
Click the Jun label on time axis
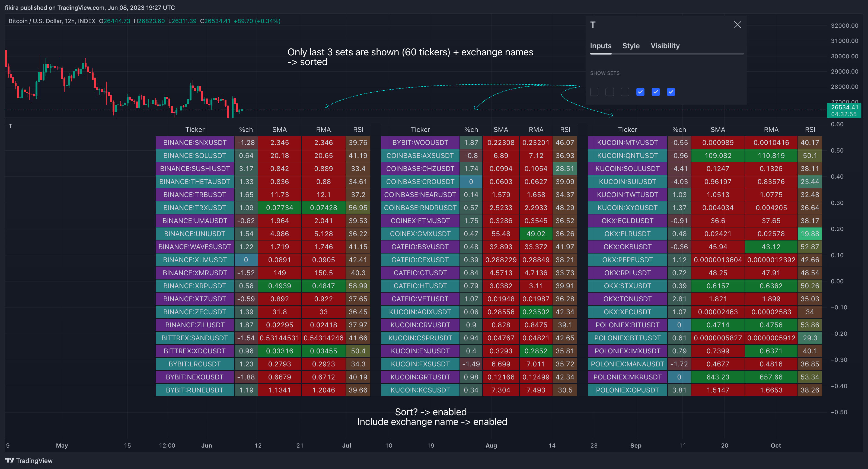coord(206,445)
